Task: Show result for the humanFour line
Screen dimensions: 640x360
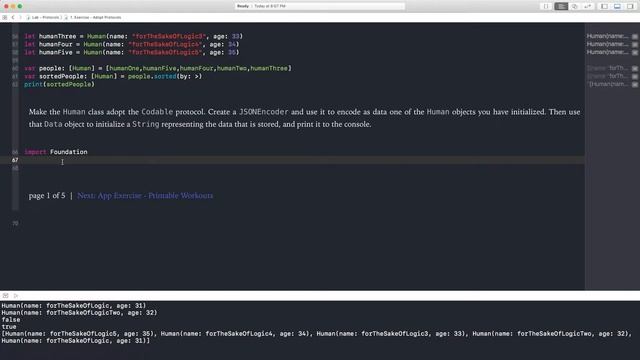Action: 635,44
